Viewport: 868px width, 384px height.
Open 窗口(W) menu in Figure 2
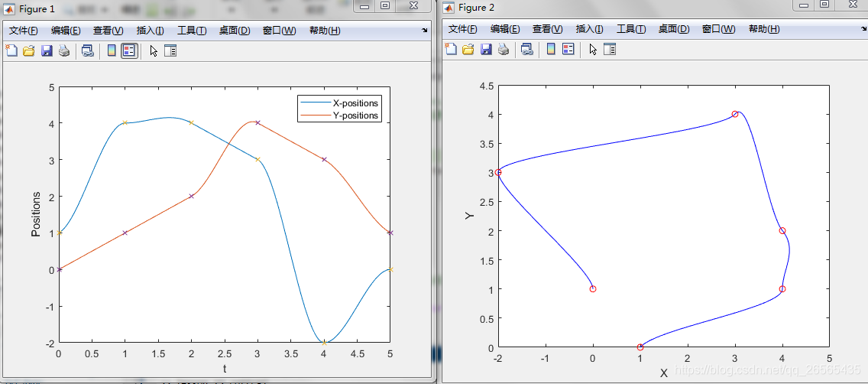(x=718, y=29)
